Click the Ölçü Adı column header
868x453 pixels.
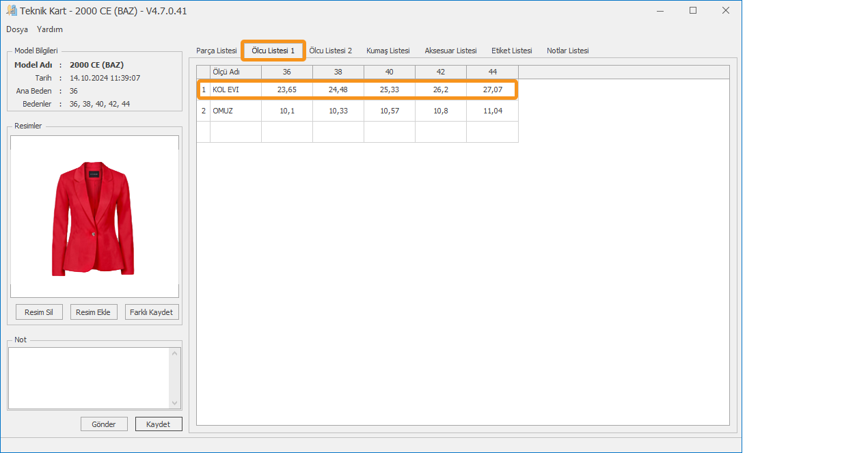point(235,72)
